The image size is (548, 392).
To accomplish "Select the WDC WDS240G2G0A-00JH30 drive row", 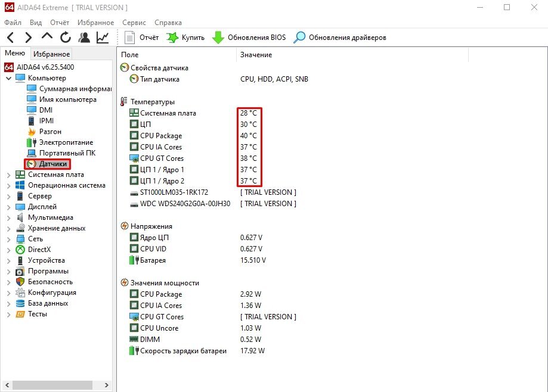I will (x=212, y=204).
